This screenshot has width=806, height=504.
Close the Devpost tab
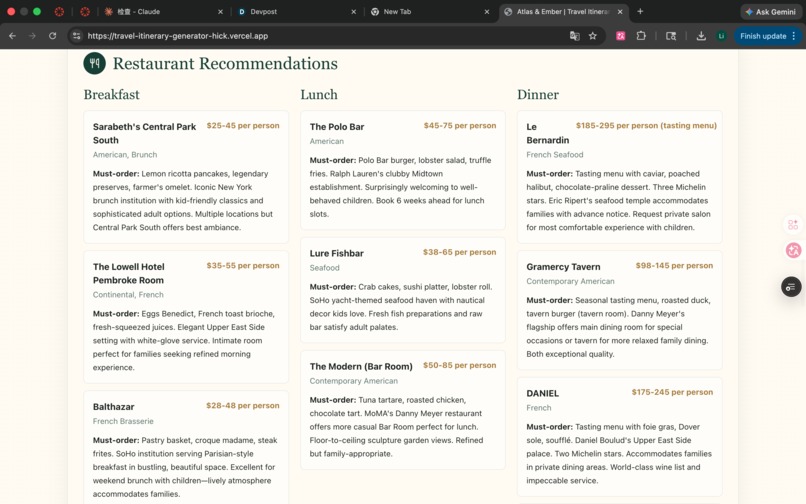tap(354, 11)
